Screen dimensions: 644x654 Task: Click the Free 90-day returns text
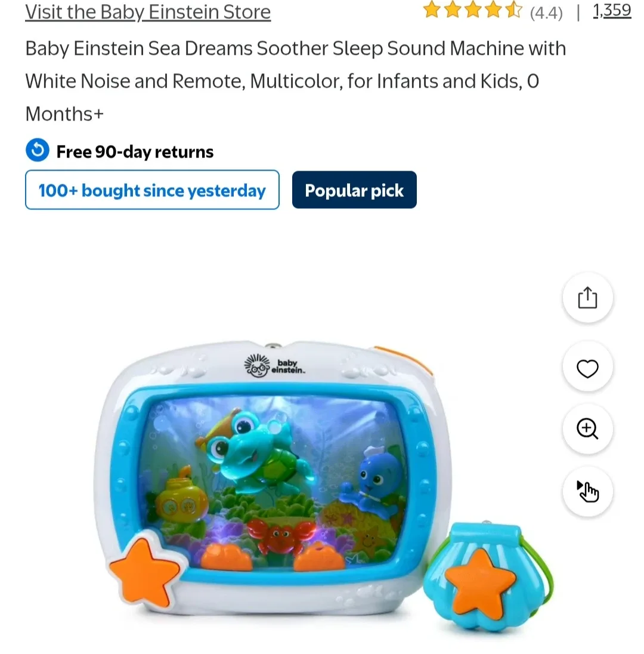[x=135, y=152]
